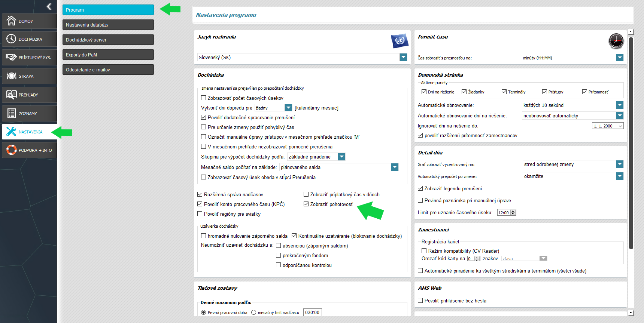
Task: Open the Zoznamy list icon
Action: [x=12, y=113]
